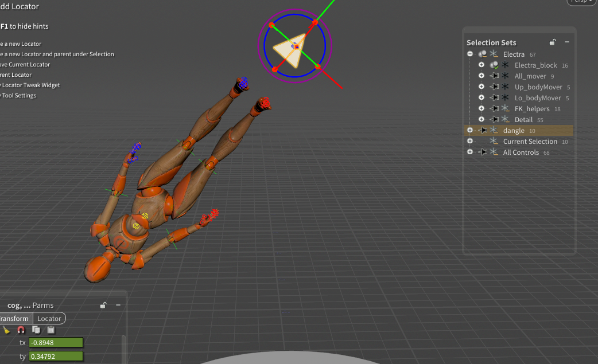
Task: Click the Electra asterisk selection icon
Action: pos(494,54)
